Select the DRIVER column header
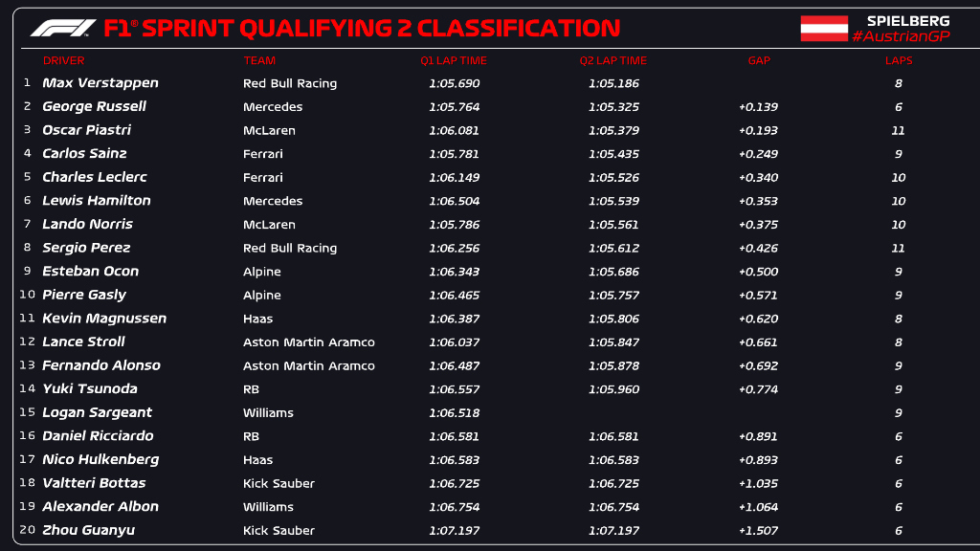 (x=63, y=60)
